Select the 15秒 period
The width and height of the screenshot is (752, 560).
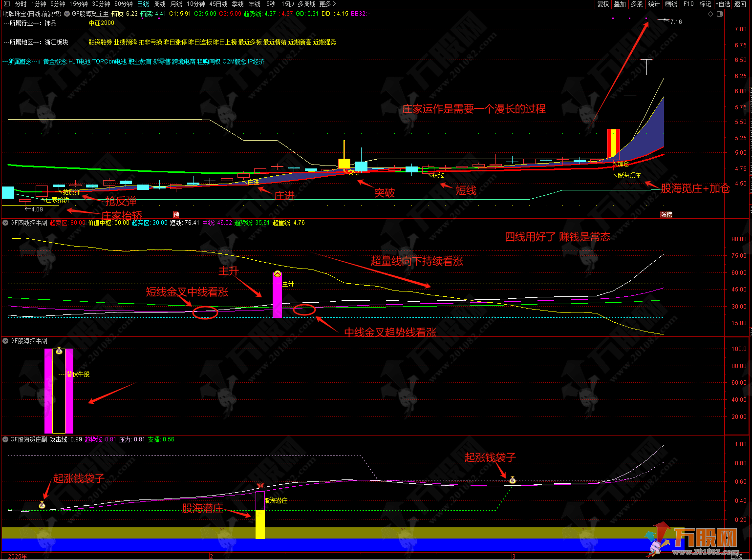(288, 4)
